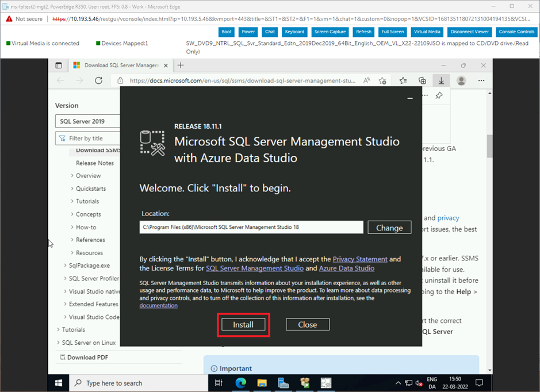Open the Keyboard option in console toolbar
The image size is (540, 392).
point(294,32)
